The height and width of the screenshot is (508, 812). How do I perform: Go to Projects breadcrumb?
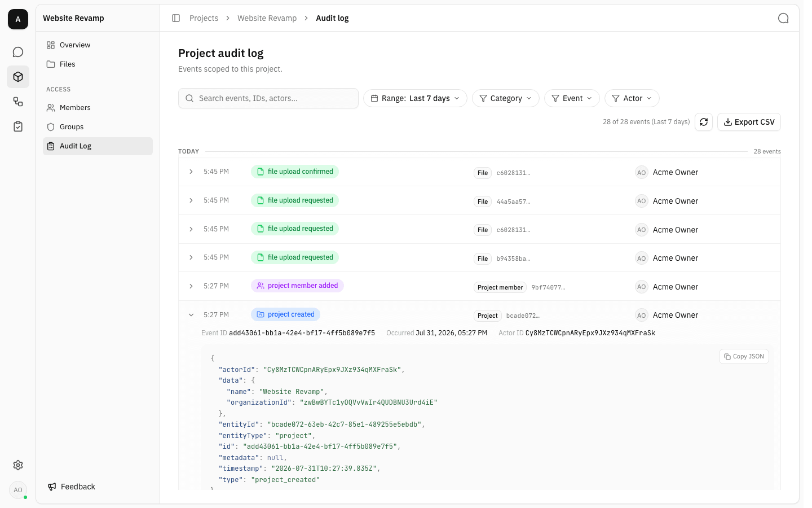[x=204, y=18]
